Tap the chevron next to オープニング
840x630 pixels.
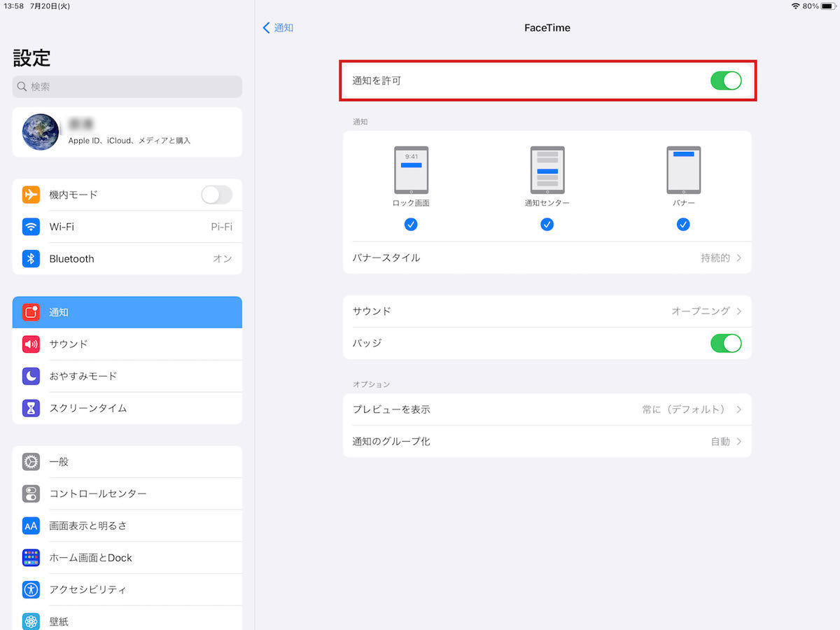pos(739,311)
